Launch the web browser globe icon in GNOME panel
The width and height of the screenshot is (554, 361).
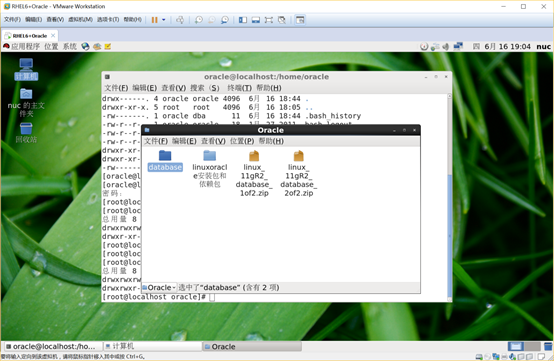coord(85,46)
